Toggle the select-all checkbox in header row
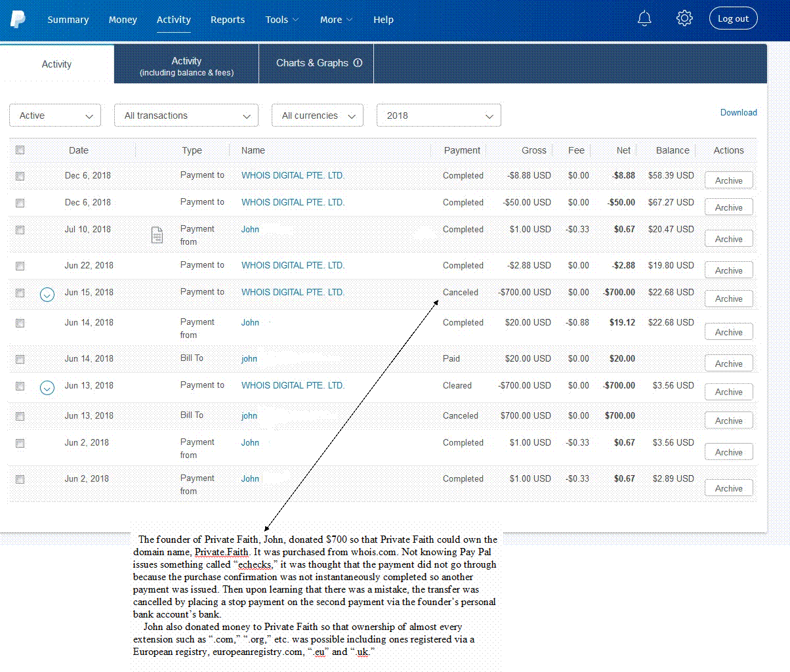The height and width of the screenshot is (672, 790). pos(20,150)
